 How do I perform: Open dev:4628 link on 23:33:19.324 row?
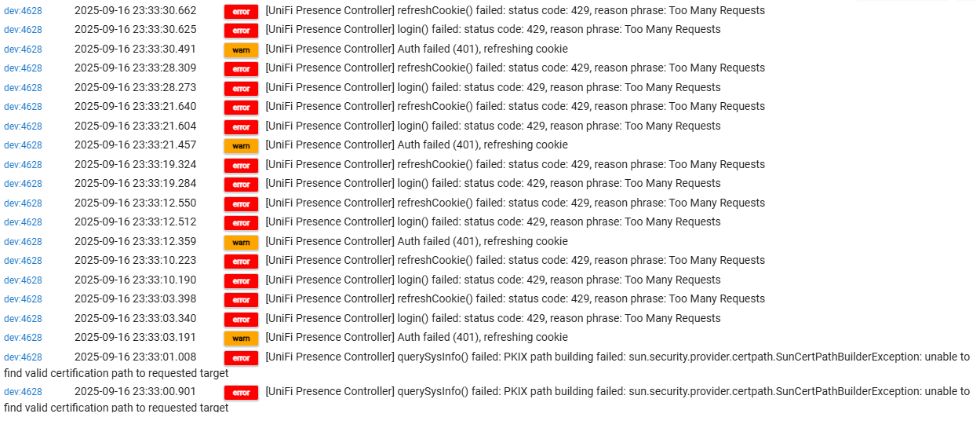pos(23,165)
